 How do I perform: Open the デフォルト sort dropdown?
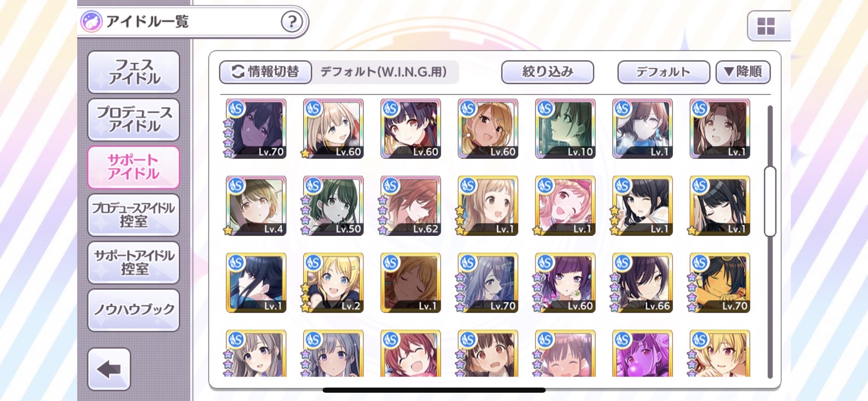[663, 72]
